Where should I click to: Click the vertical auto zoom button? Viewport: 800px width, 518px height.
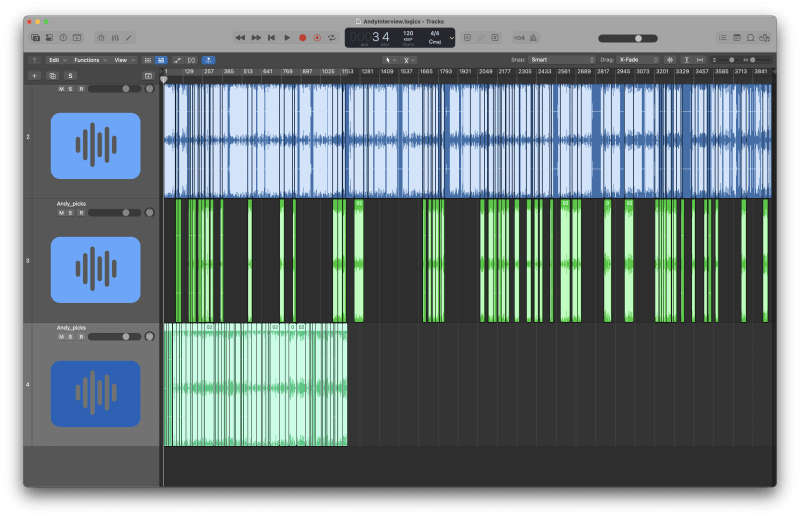point(686,60)
